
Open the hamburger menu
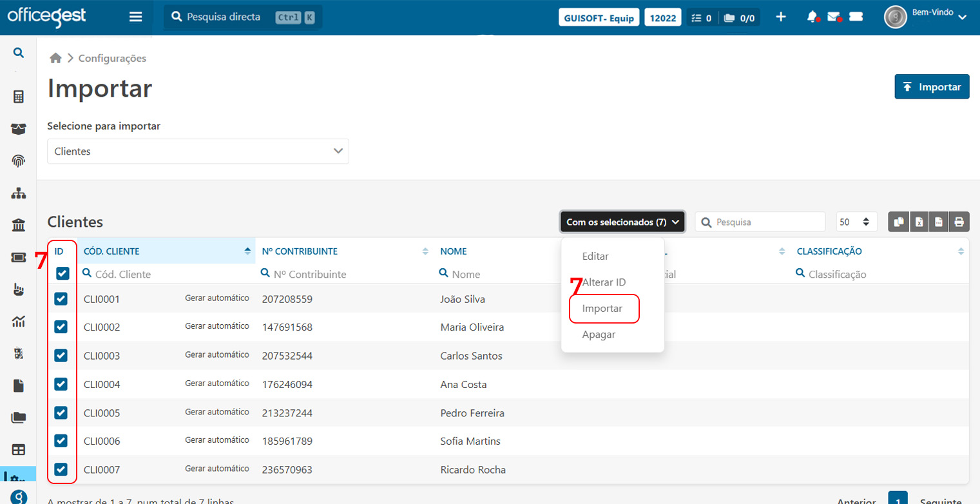(x=135, y=17)
